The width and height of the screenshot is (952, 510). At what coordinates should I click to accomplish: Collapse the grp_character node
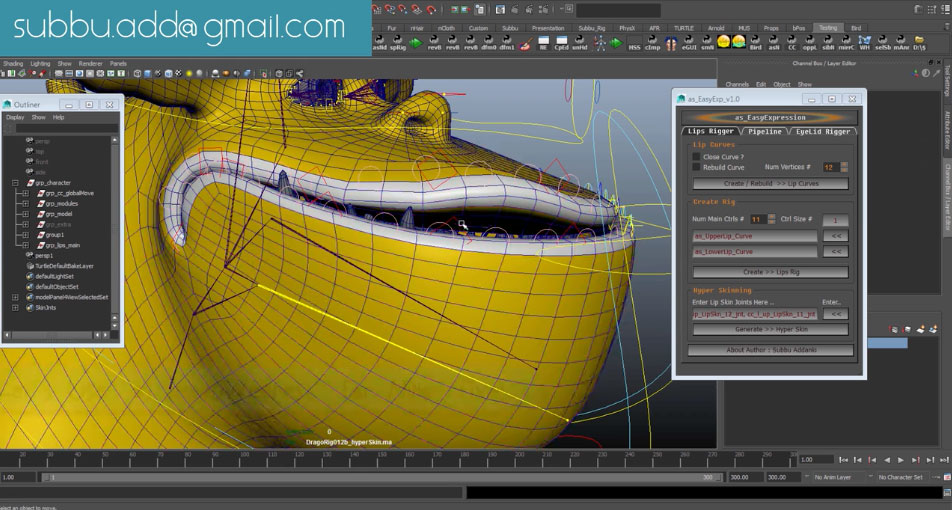click(x=15, y=183)
